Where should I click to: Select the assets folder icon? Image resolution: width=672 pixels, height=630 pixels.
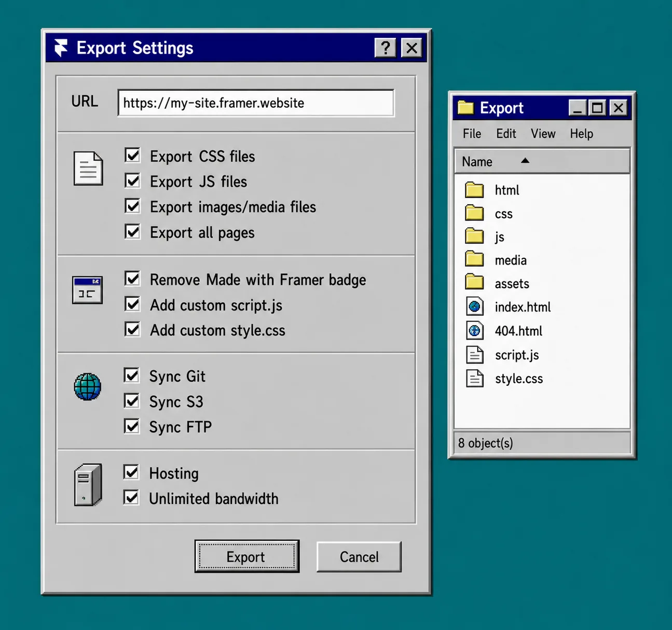tap(474, 283)
